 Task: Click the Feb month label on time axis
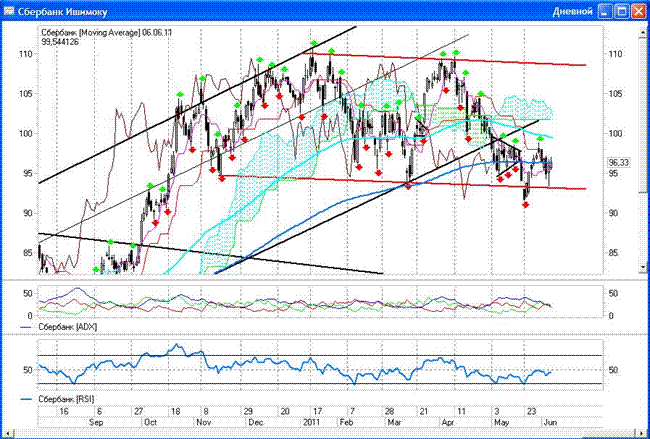(x=346, y=422)
